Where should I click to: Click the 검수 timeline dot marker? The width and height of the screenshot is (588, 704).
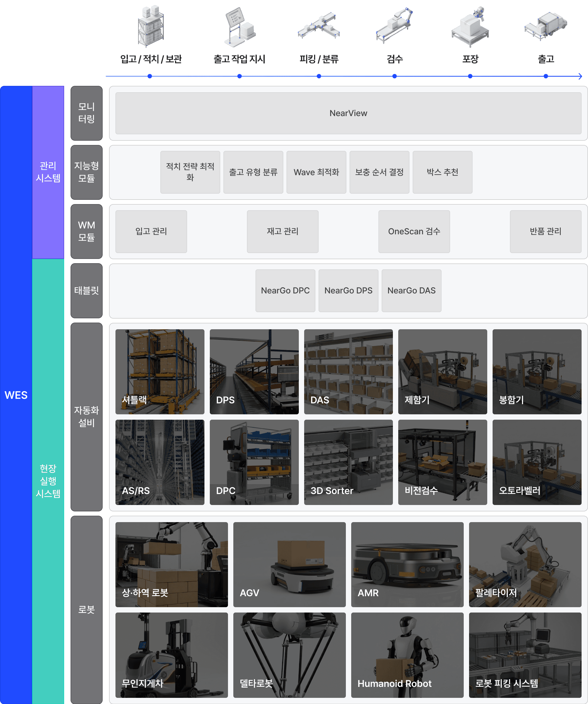pyautogui.click(x=394, y=76)
